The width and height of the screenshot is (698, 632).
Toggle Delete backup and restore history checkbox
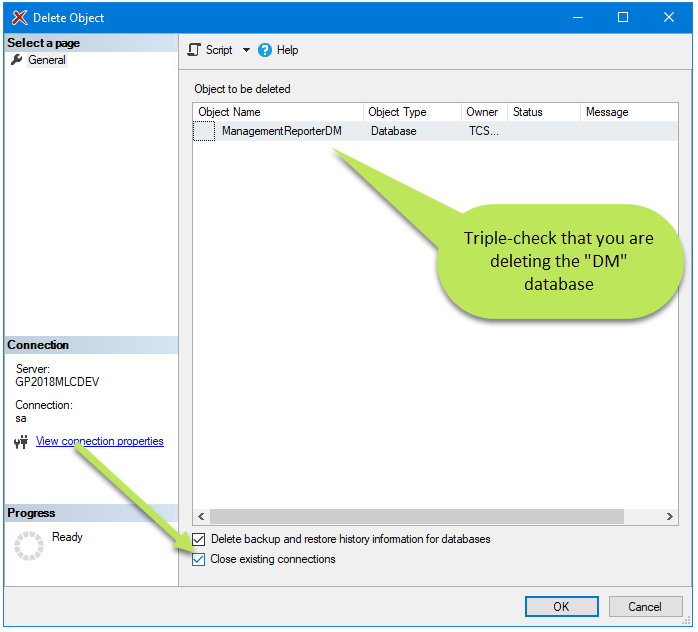(x=199, y=539)
